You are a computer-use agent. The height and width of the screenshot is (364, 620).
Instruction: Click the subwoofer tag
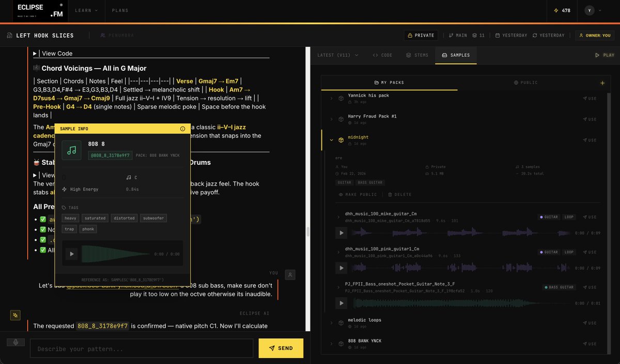(x=153, y=218)
